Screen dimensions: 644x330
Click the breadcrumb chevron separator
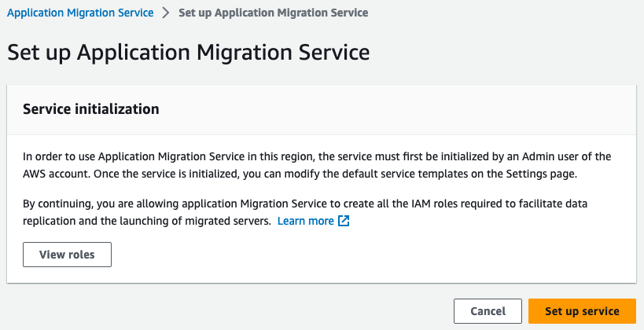pyautogui.click(x=166, y=13)
